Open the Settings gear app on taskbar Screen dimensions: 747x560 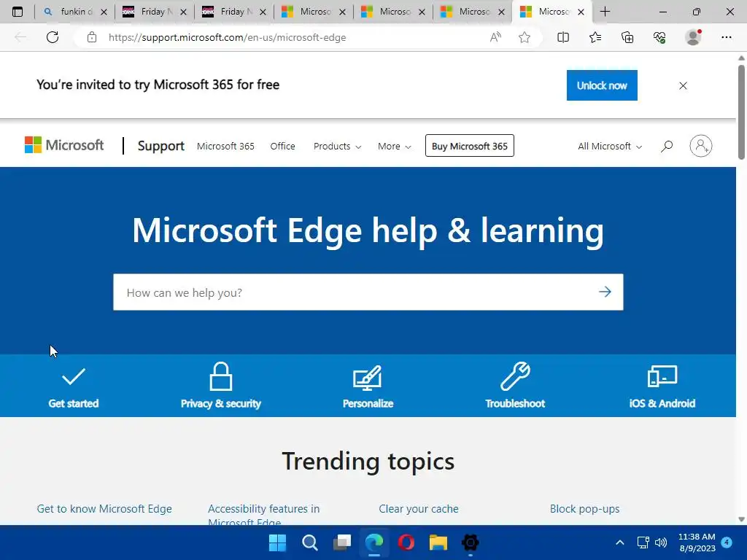pyautogui.click(x=471, y=542)
